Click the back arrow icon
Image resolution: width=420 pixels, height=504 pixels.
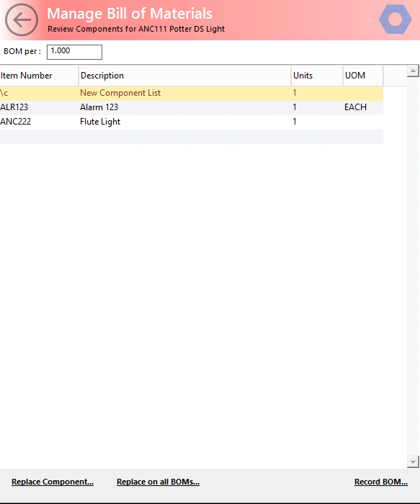pos(22,20)
